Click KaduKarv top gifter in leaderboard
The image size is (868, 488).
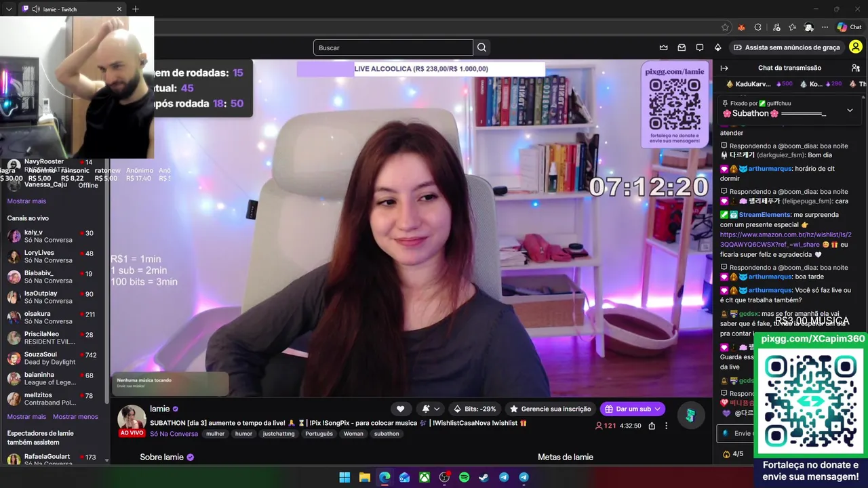(759, 84)
